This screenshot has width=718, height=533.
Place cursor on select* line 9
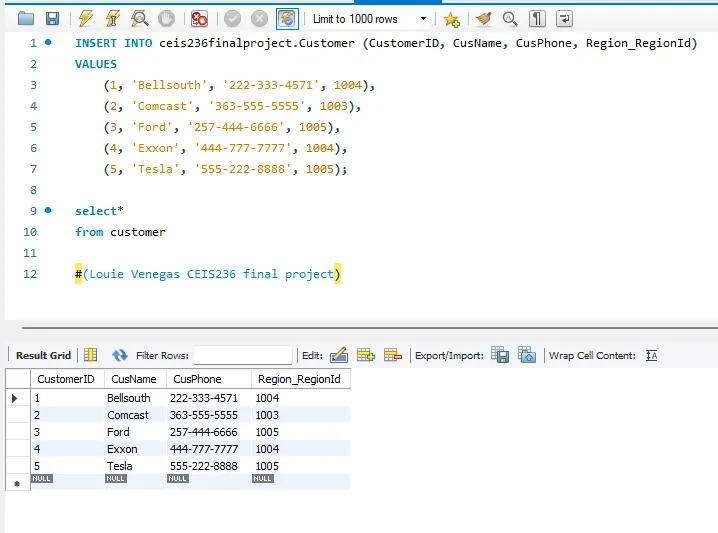click(99, 211)
